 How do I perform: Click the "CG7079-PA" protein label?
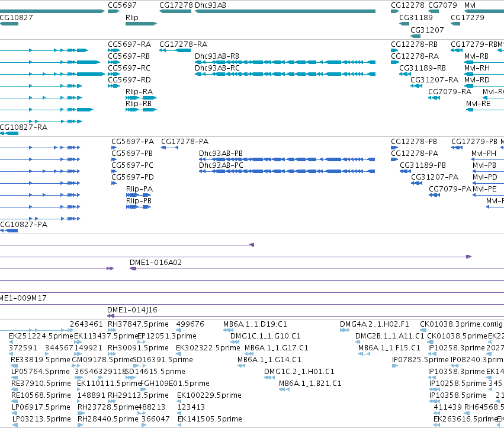(450, 189)
